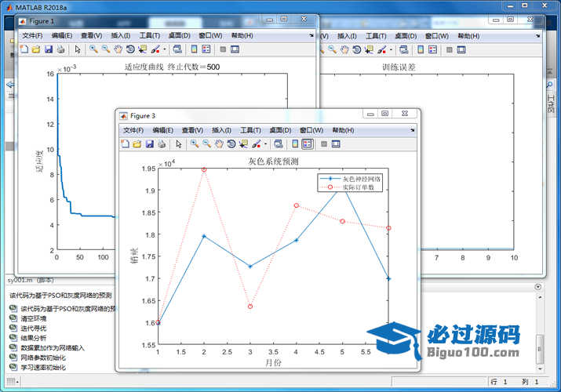Select Zoom Out tool in Figure 1
This screenshot has width=561, height=392.
106,49
